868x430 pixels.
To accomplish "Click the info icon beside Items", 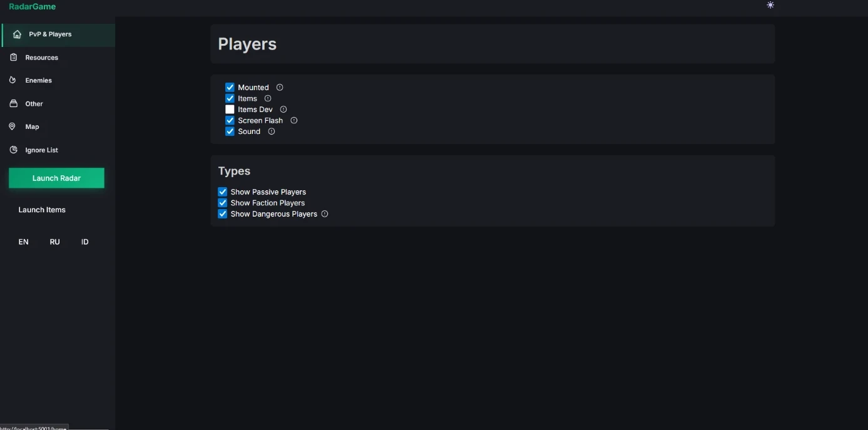I will (x=268, y=98).
